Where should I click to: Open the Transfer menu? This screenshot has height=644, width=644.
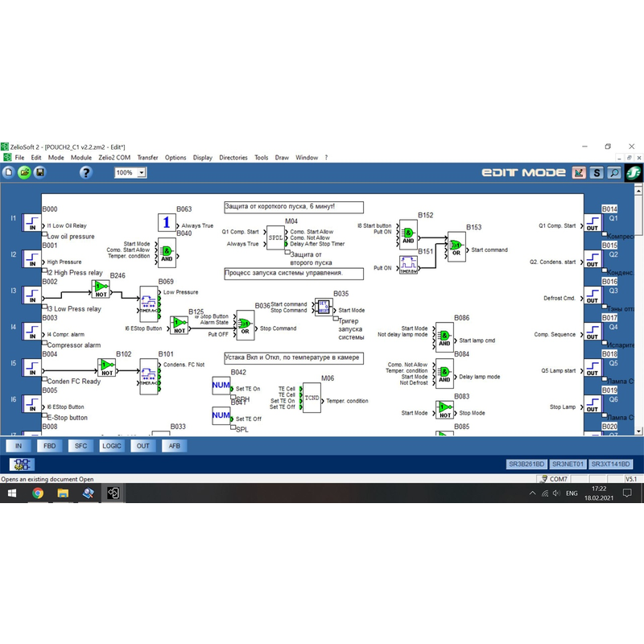click(147, 158)
